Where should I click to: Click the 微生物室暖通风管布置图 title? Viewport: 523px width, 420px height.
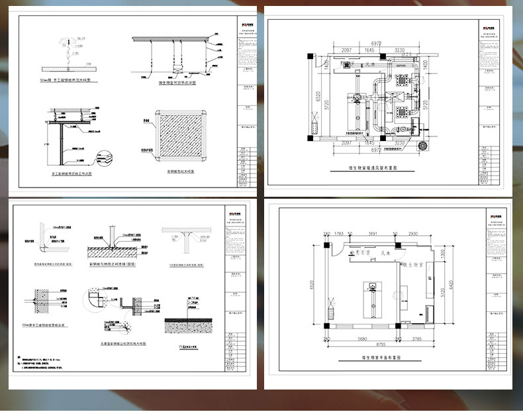[368, 169]
